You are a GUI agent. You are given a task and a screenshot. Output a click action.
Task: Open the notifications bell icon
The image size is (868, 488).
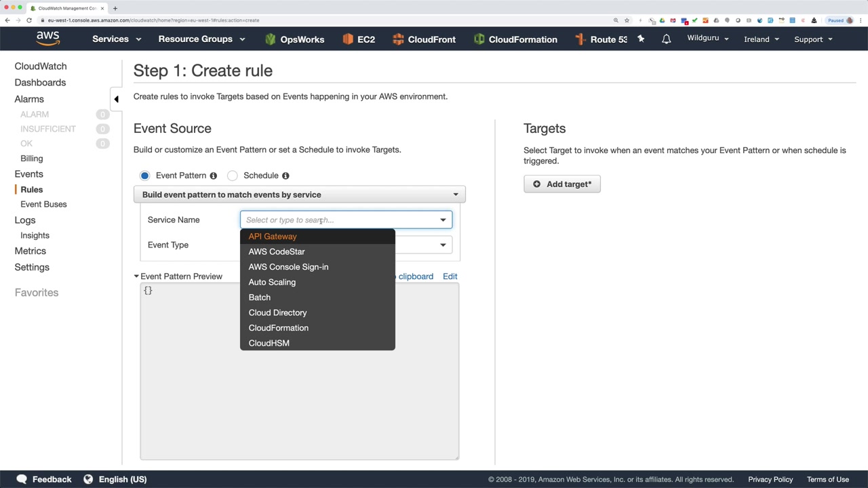point(666,39)
